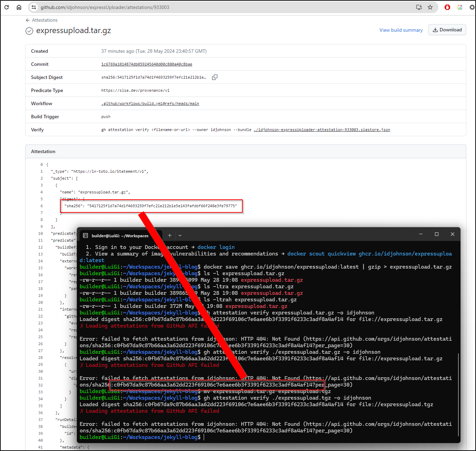
Task: Click the last terminal prompt line with cursor
Action: tap(142, 437)
